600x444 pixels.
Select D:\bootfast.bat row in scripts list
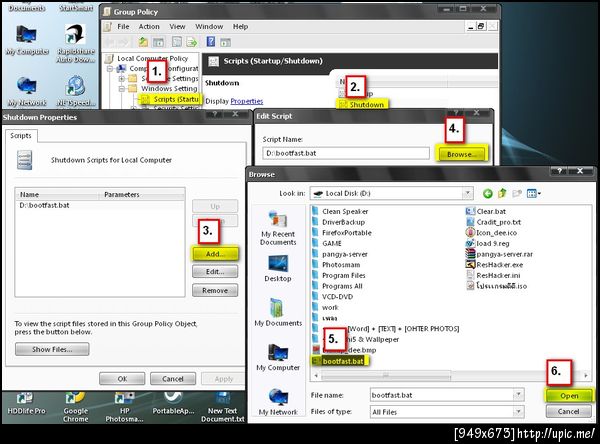click(x=99, y=206)
